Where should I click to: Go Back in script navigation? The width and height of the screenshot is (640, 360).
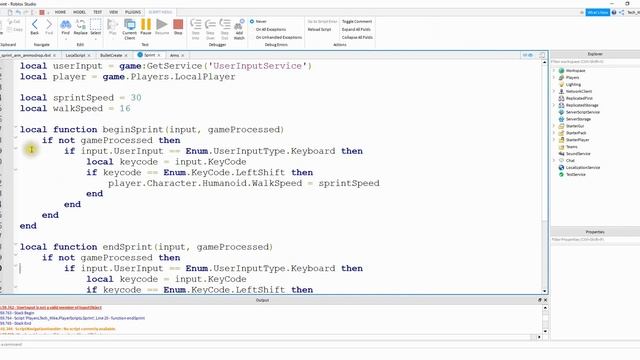[35, 27]
